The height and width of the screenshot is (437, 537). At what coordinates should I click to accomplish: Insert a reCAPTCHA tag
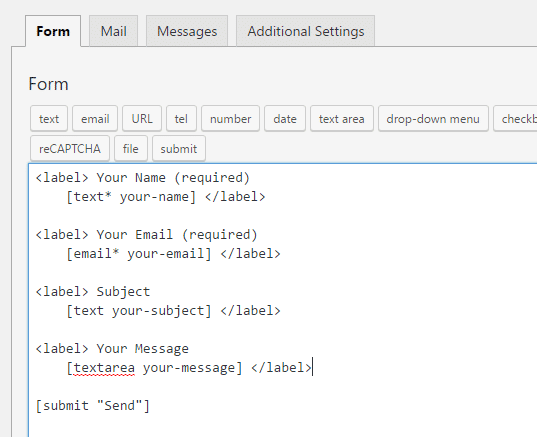coord(70,149)
